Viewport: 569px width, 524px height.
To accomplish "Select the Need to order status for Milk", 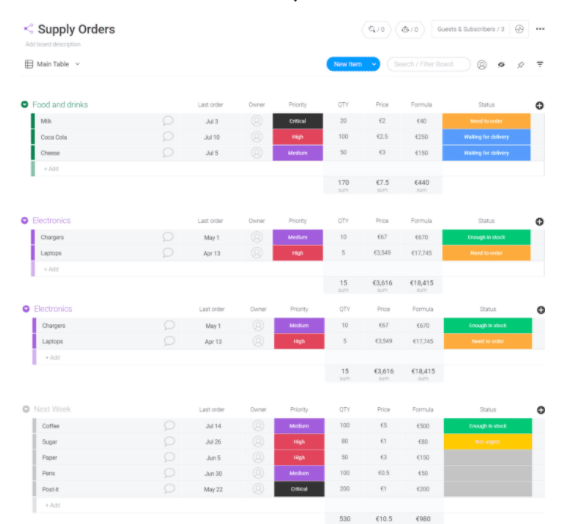I will pyautogui.click(x=486, y=121).
